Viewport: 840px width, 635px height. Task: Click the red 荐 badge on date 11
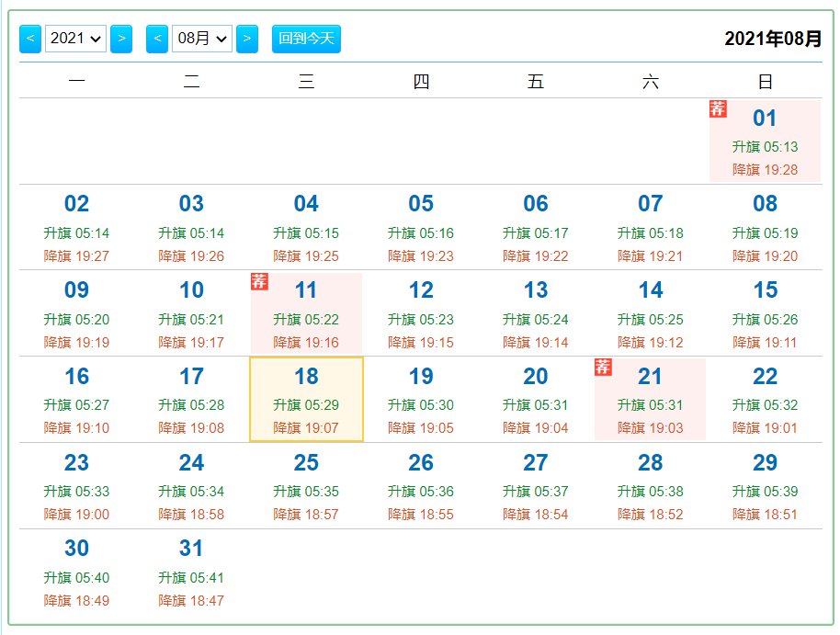point(259,281)
